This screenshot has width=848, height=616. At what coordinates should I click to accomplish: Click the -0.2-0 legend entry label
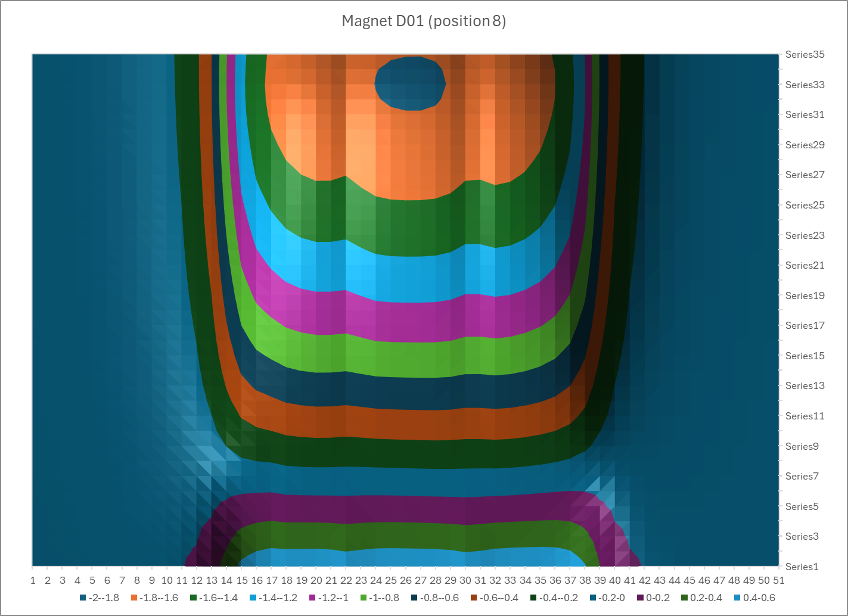point(611,598)
